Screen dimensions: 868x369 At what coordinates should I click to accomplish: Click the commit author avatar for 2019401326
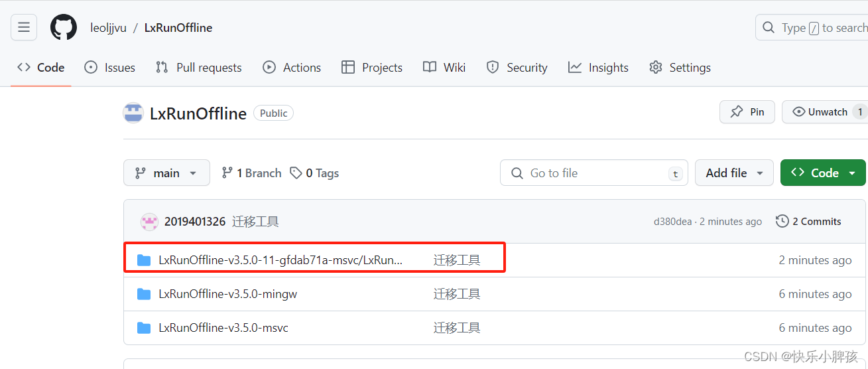[149, 222]
